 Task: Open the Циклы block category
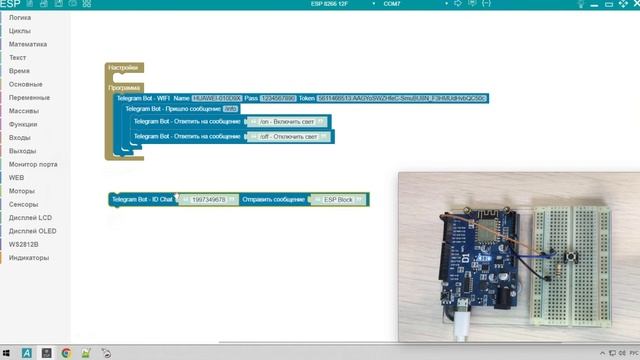(x=20, y=31)
